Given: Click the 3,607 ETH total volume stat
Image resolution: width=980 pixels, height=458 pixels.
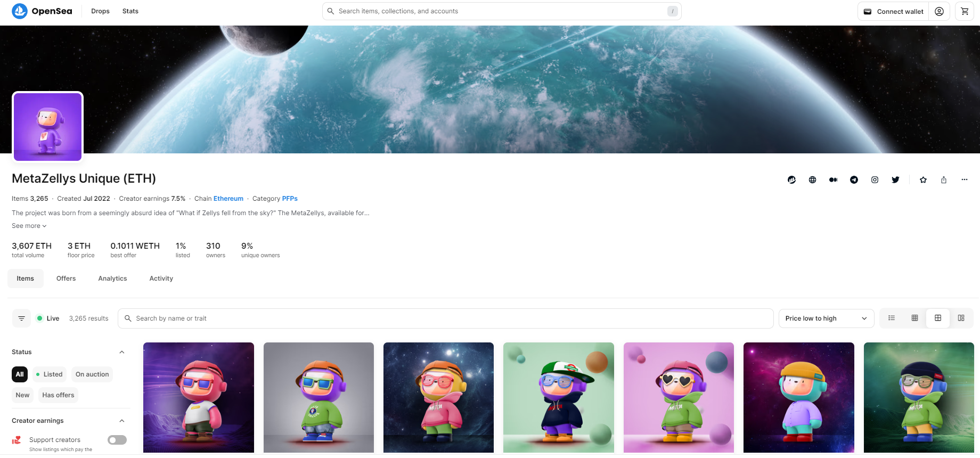Looking at the screenshot, I should 31,250.
